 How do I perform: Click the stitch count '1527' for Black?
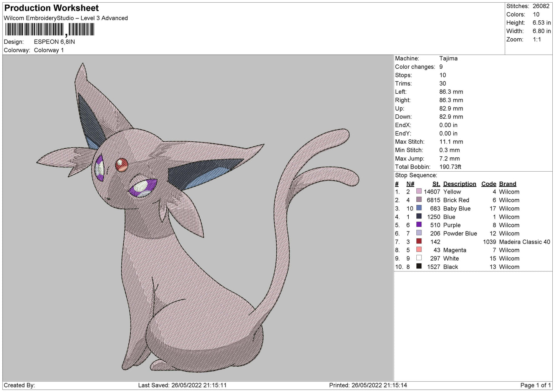click(433, 267)
